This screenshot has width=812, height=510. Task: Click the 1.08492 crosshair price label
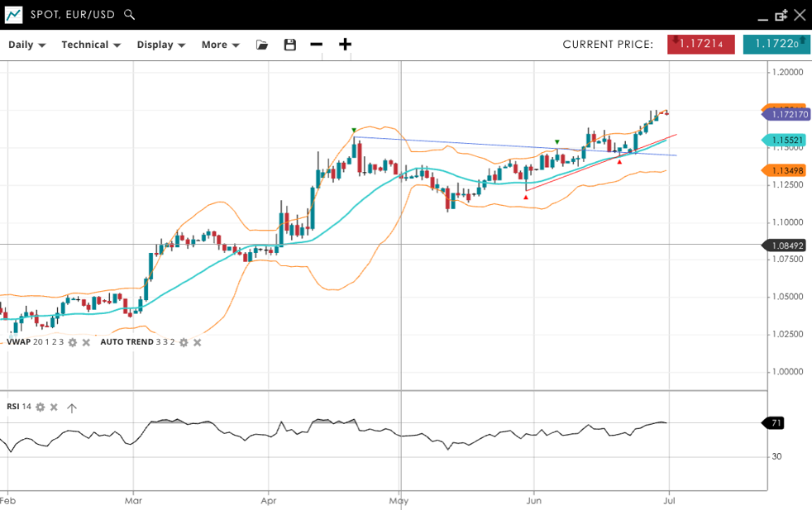(x=787, y=245)
